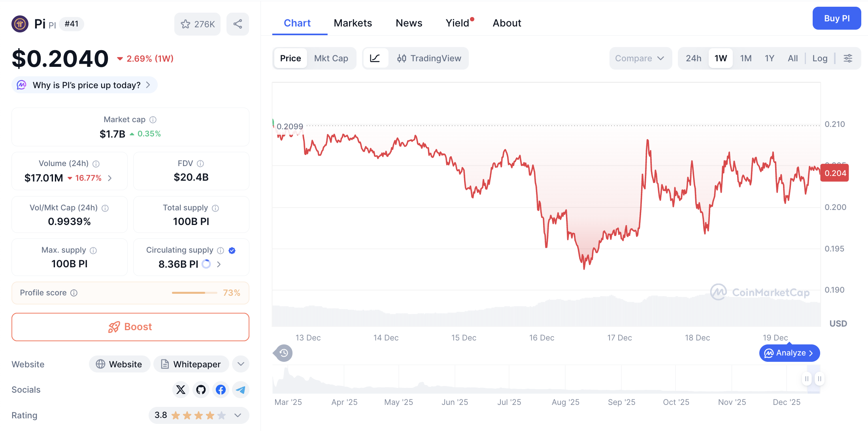Expand more website links chevron
The image size is (868, 431).
(240, 364)
